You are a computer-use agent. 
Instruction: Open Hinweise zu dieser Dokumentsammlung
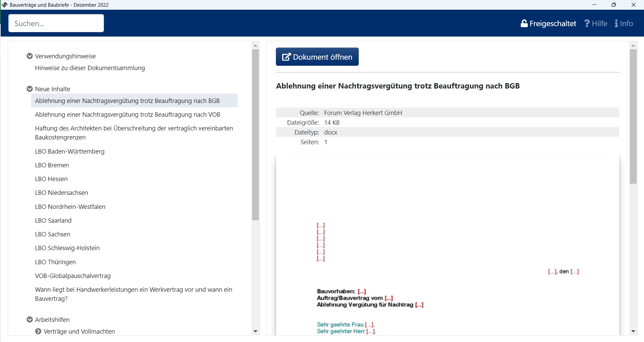(x=90, y=68)
